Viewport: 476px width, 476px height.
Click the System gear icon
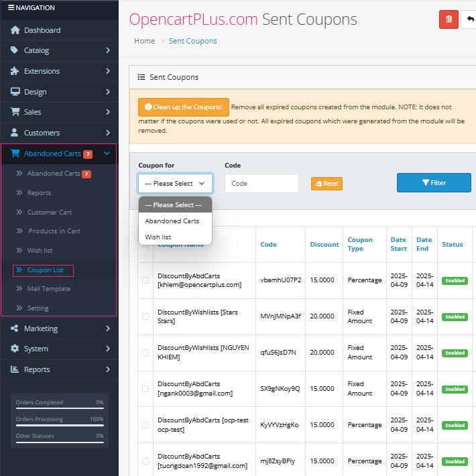(15, 349)
